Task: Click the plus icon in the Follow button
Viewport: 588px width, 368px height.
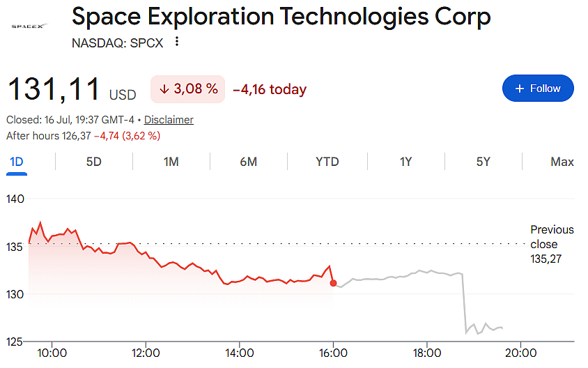Action: click(519, 89)
